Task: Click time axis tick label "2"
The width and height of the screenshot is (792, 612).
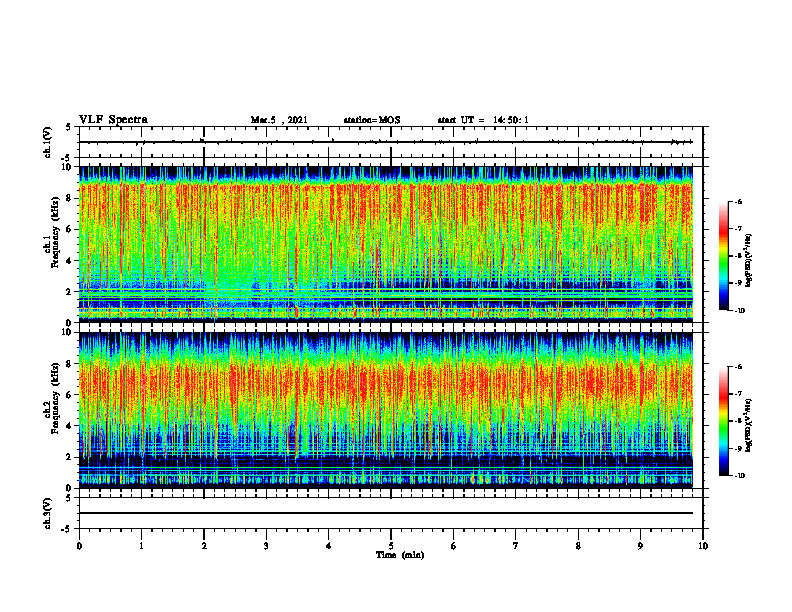Action: click(204, 546)
